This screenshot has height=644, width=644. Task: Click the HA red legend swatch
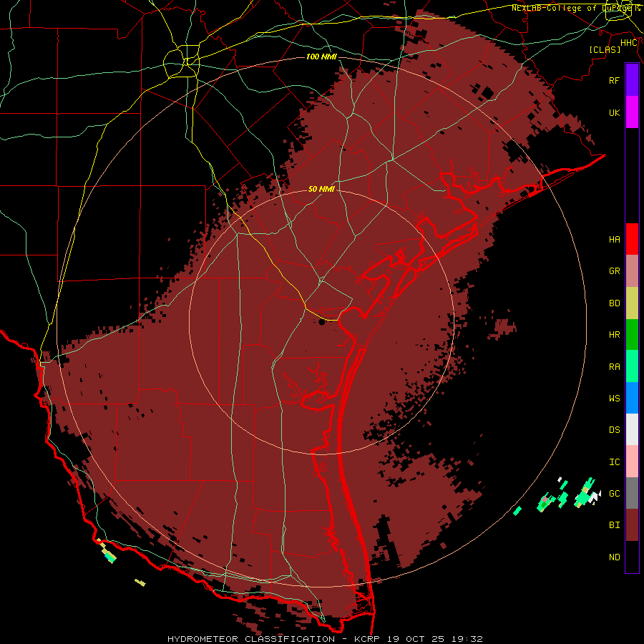(x=632, y=239)
